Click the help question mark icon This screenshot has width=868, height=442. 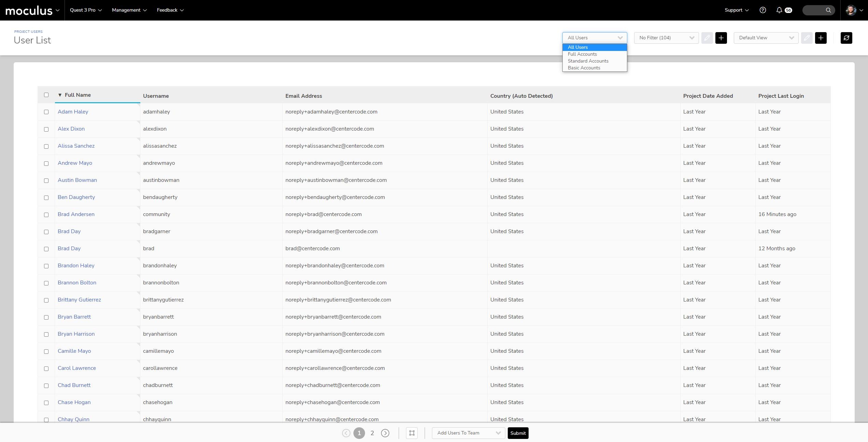pyautogui.click(x=762, y=10)
